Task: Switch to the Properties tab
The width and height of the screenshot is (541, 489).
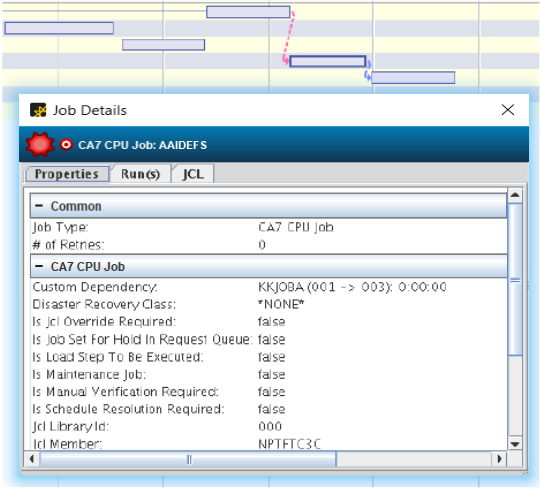Action: pyautogui.click(x=67, y=174)
